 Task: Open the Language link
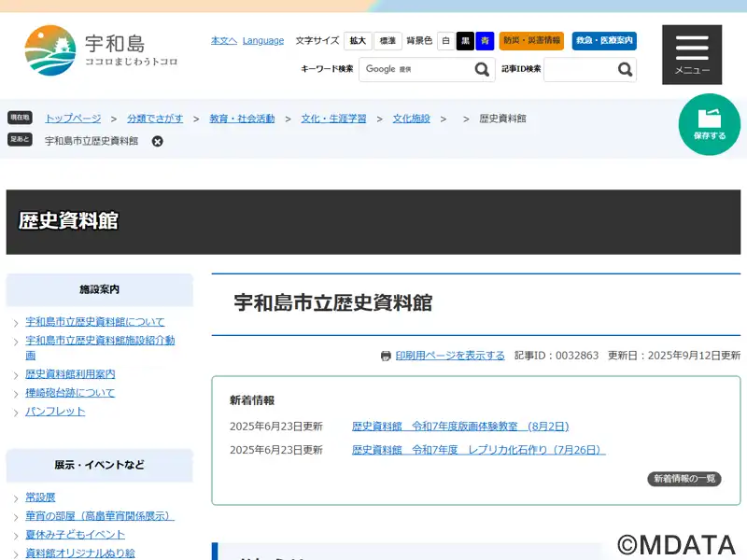click(263, 41)
